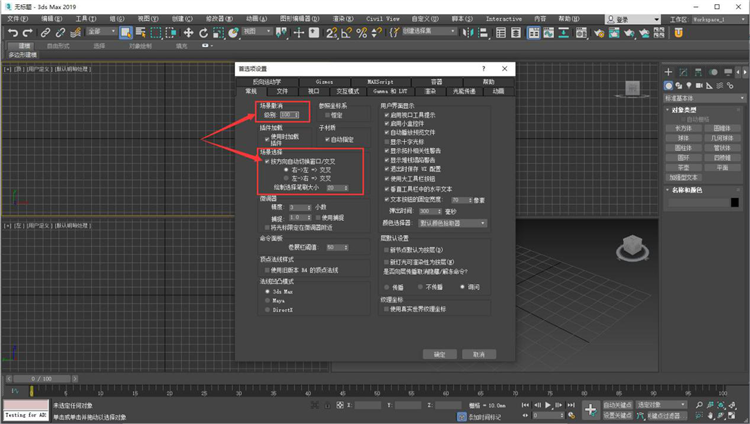Click the Align tool icon

coord(483,33)
